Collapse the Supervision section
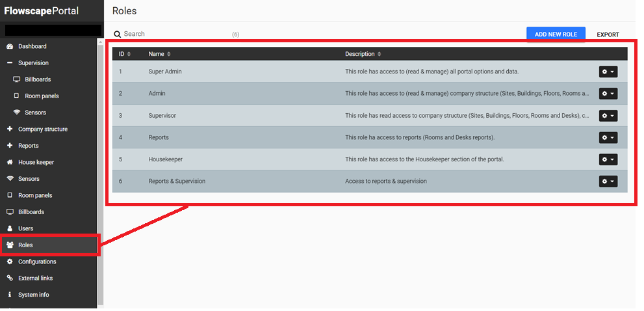The width and height of the screenshot is (644, 311). (10, 63)
